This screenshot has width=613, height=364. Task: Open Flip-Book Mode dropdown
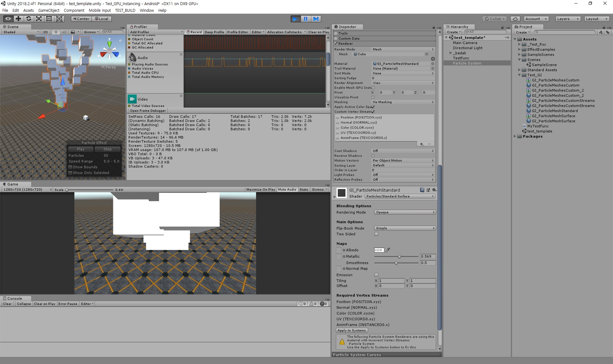coord(405,228)
